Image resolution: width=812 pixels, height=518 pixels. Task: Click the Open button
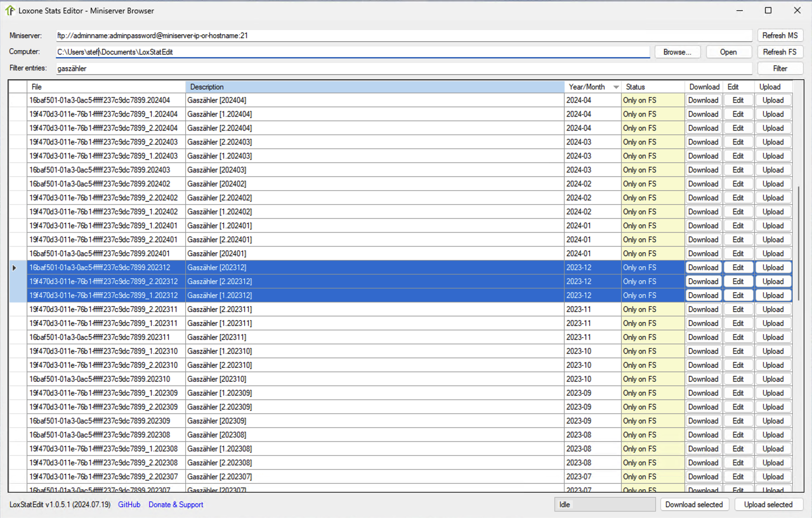click(x=728, y=52)
